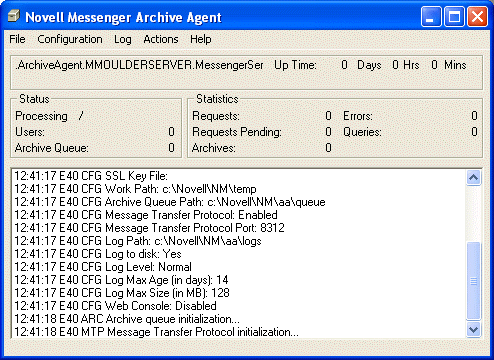Select the Archive queue initialization log line
494x360 pixels.
click(x=127, y=319)
